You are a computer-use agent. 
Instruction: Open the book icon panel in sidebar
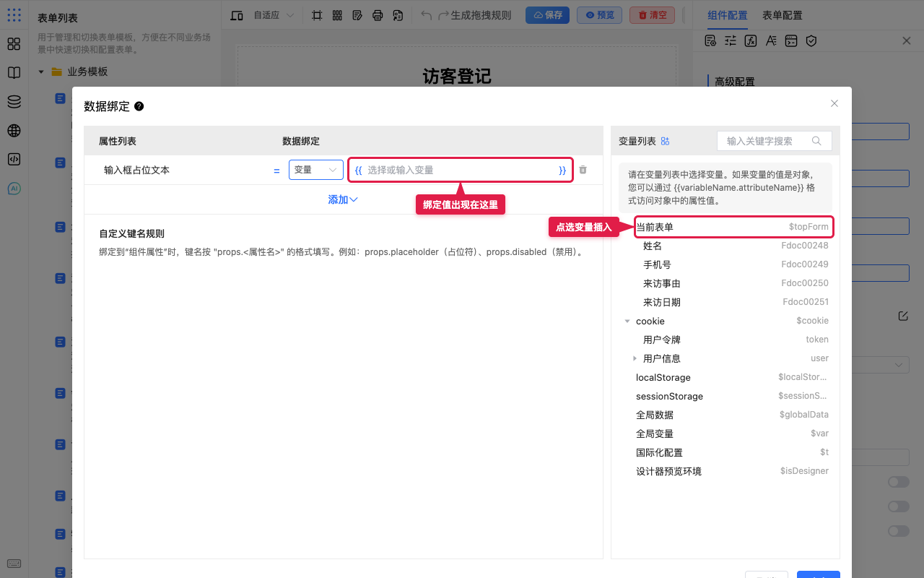click(x=14, y=73)
